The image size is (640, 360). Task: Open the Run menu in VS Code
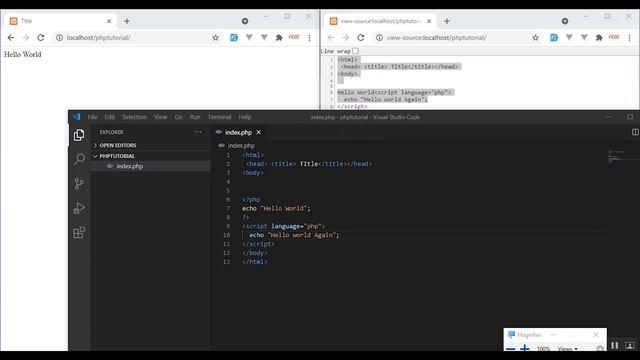(195, 117)
